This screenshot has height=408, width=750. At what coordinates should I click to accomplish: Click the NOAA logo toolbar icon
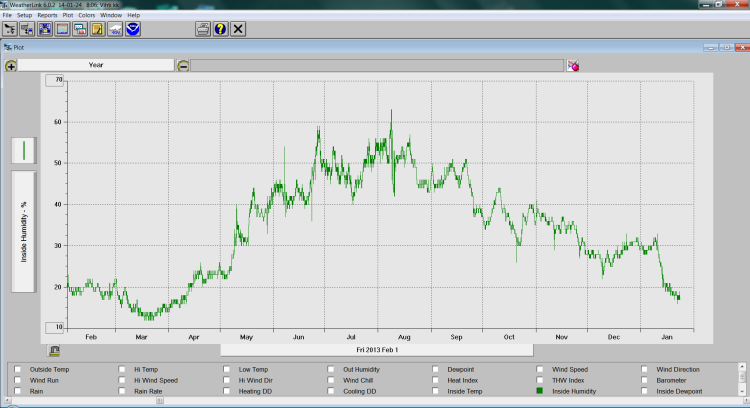[x=134, y=29]
